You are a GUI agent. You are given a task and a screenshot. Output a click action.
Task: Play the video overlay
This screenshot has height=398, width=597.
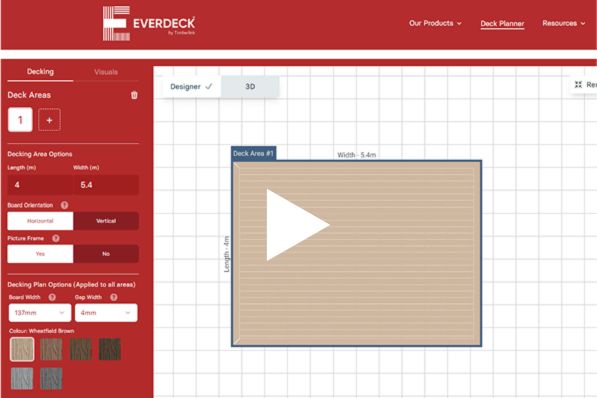(297, 225)
